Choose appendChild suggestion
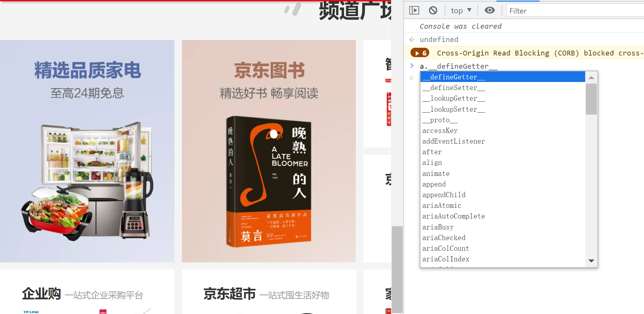The width and height of the screenshot is (644, 314). (503, 195)
